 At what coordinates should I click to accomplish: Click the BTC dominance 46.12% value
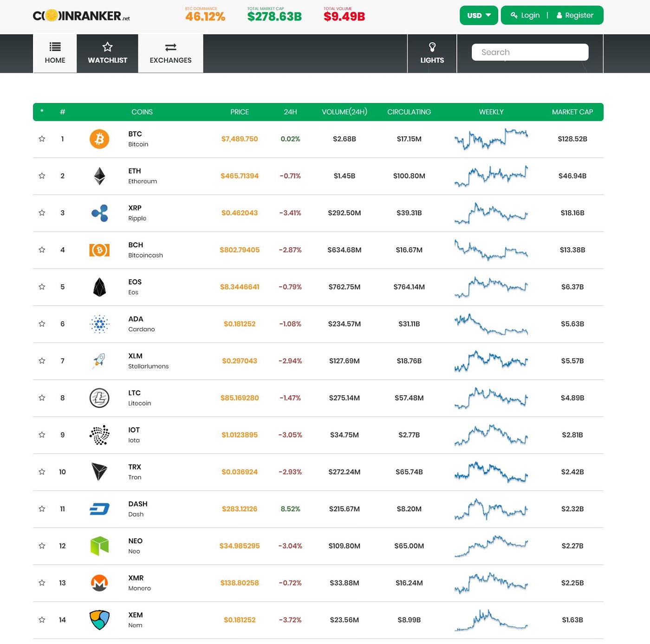click(205, 17)
